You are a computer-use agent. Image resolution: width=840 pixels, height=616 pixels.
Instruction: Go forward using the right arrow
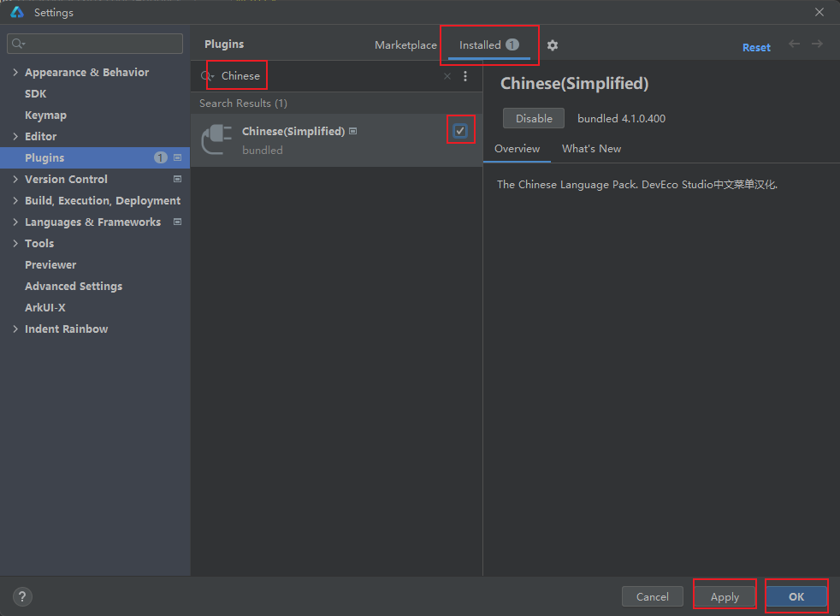click(817, 44)
